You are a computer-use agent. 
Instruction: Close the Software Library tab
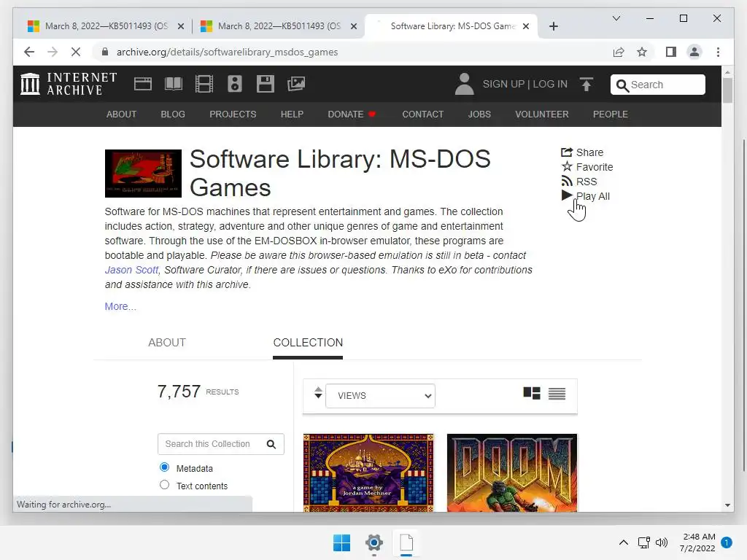(x=526, y=26)
